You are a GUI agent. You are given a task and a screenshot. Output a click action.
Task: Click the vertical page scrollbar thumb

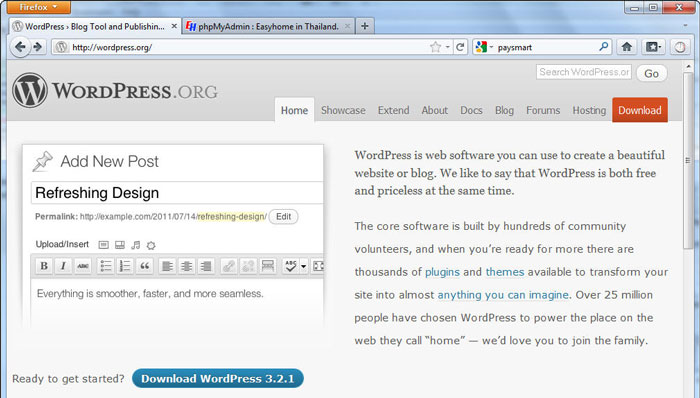688,160
